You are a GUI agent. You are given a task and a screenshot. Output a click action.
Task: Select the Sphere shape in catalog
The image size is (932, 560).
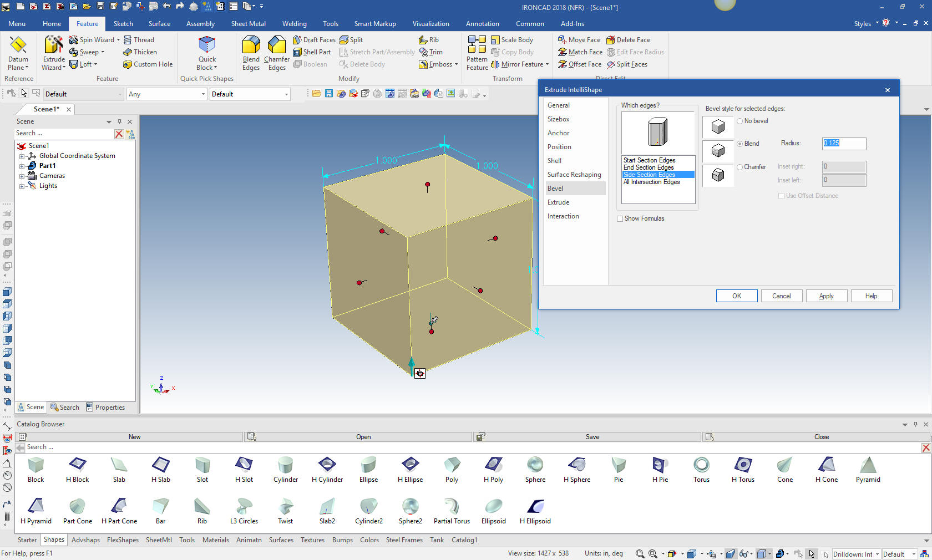click(x=535, y=470)
